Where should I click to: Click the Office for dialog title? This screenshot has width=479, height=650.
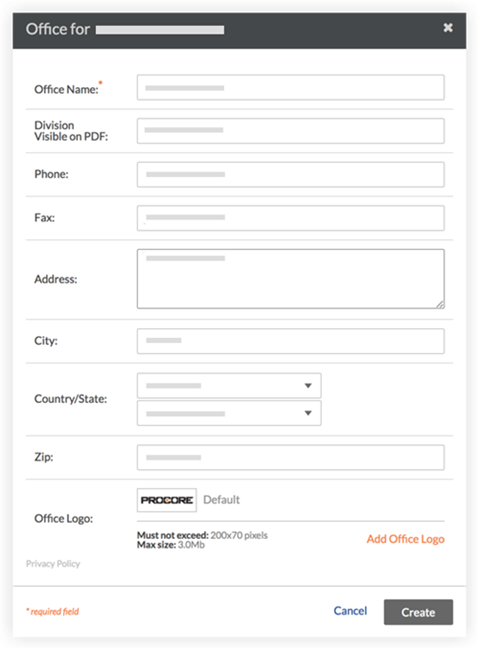coord(58,29)
